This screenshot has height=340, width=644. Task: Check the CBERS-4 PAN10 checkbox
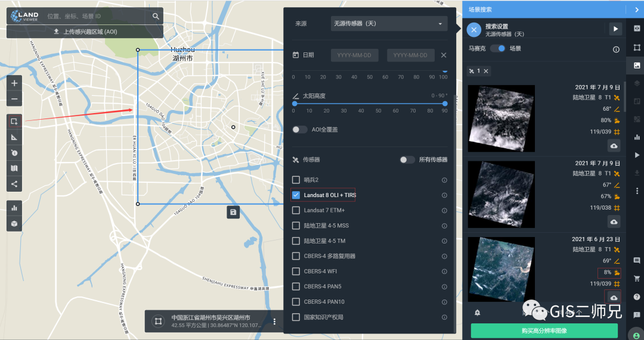tap(296, 302)
